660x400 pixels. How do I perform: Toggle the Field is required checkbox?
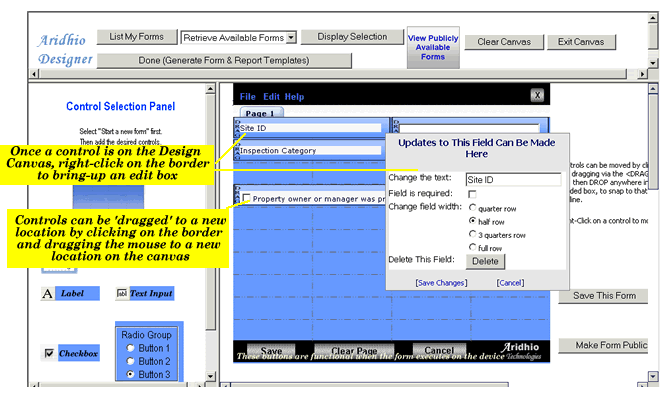472,194
